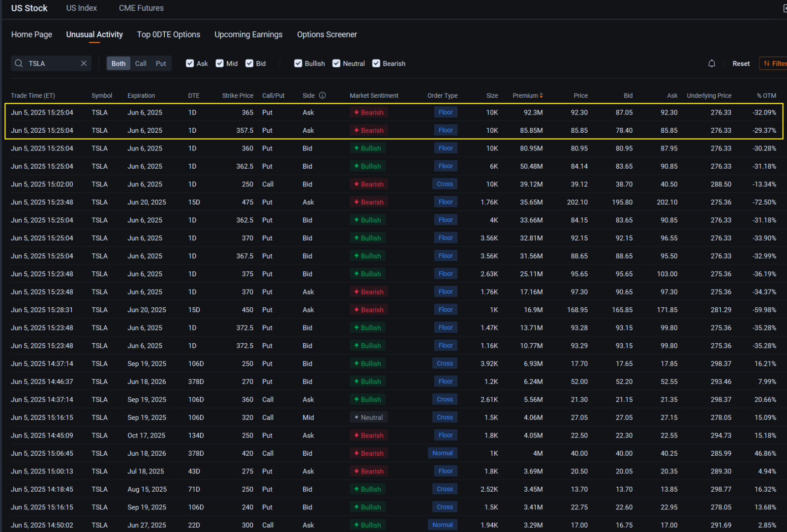Click price value 202.10 in Price column
Viewport: 787px width, 532px height.
click(x=577, y=202)
